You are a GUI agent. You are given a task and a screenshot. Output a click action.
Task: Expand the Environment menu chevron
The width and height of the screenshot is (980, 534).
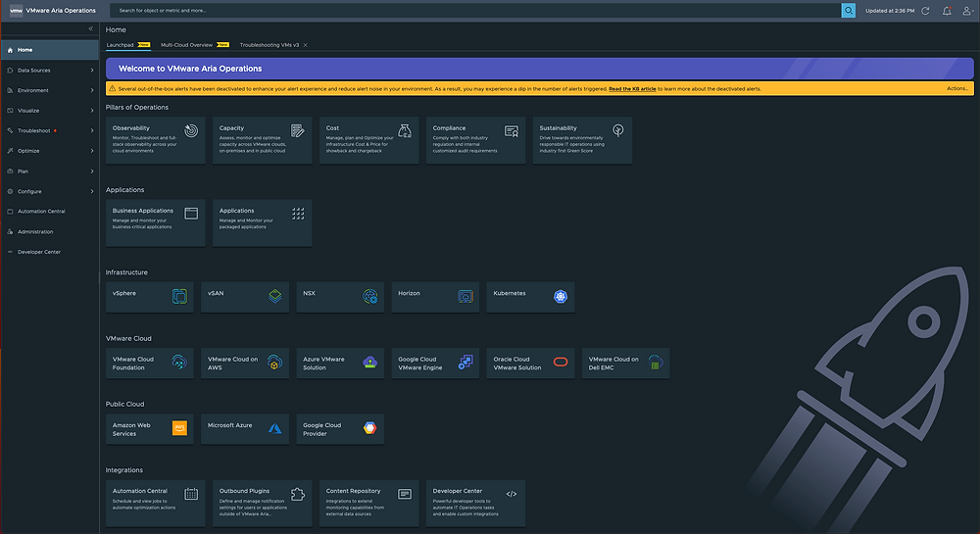[92, 90]
